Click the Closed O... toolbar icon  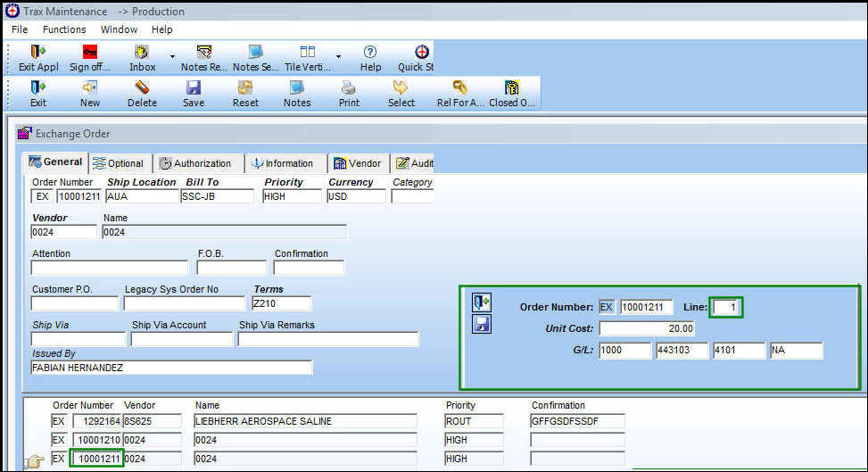point(511,87)
